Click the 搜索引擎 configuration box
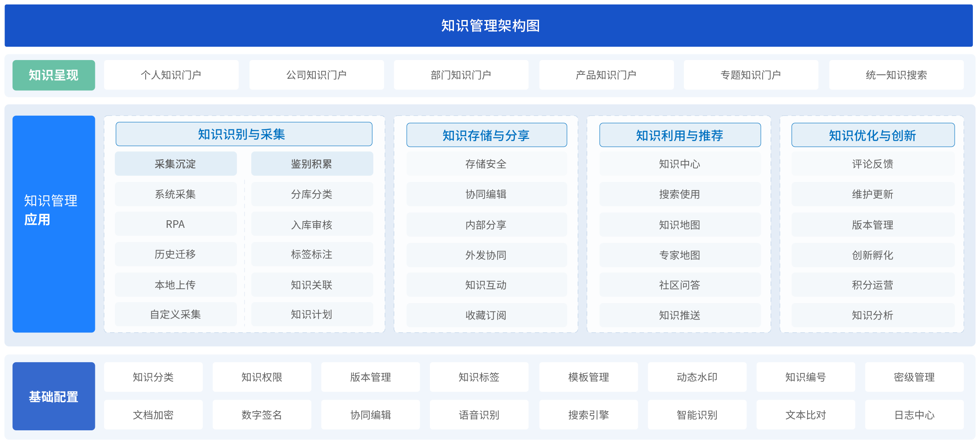The height and width of the screenshot is (445, 980). (588, 415)
